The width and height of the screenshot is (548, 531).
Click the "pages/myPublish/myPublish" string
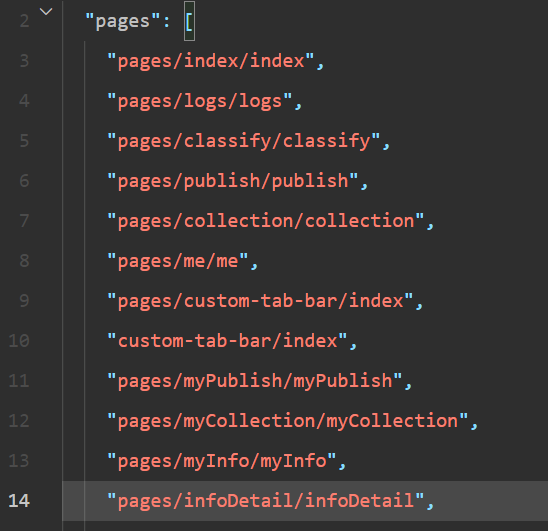[255, 381]
